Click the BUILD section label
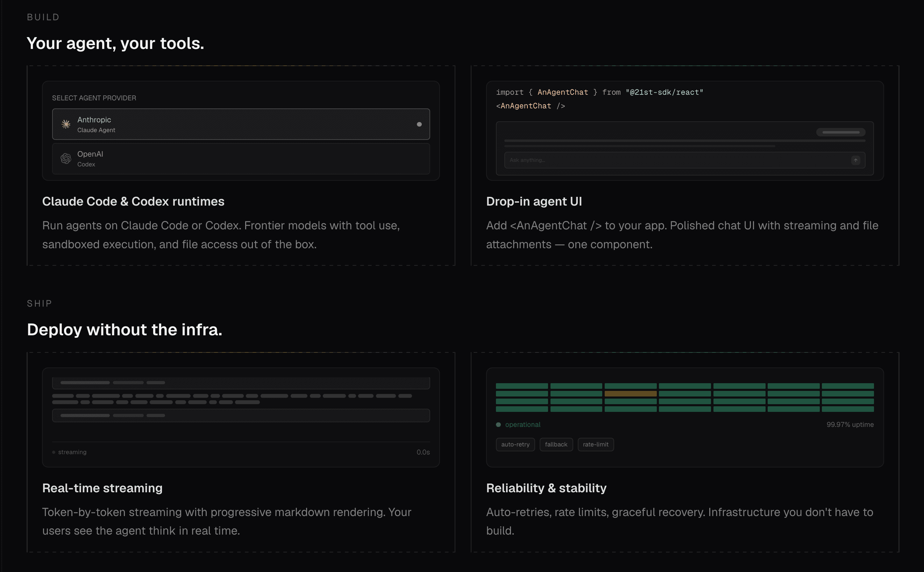Screen dimensions: 924x572 (x=43, y=17)
